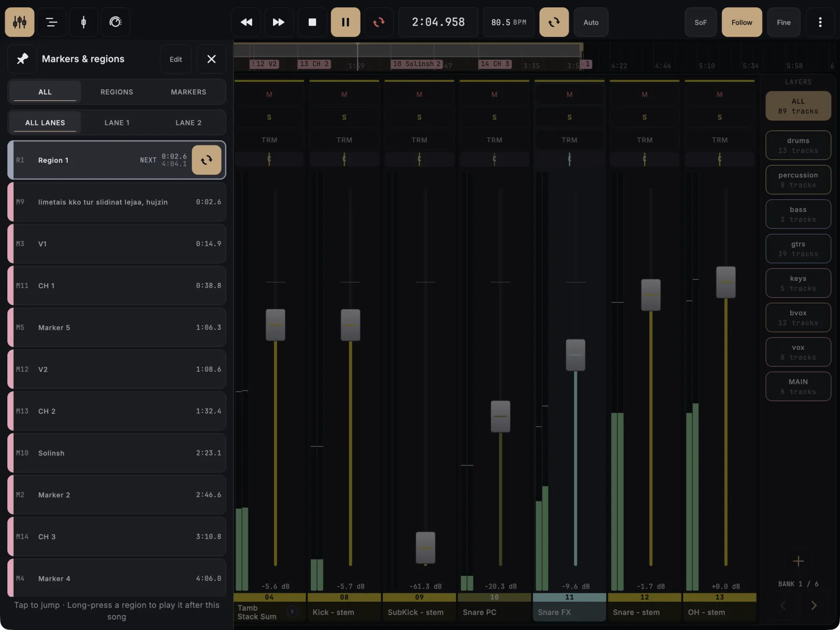Viewport: 840px width, 630px height.
Task: Open the three-dot overflow menu
Action: point(820,22)
